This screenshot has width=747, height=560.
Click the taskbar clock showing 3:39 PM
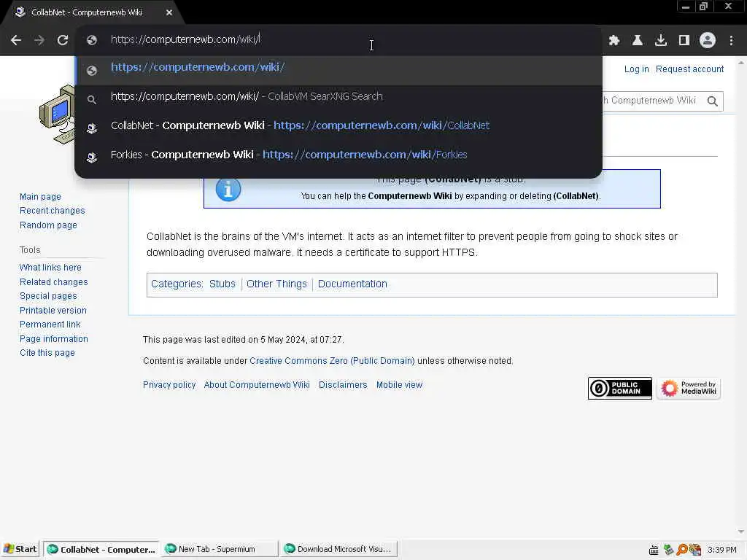pyautogui.click(x=721, y=550)
